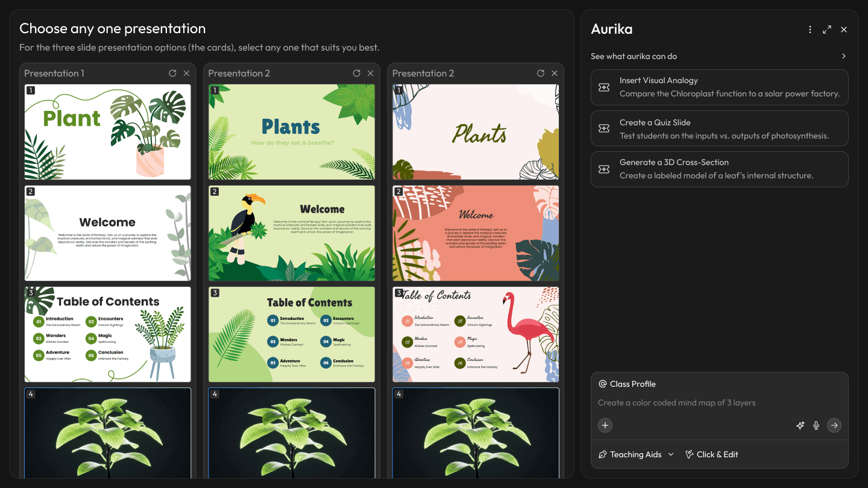Open the Aurika three-dot overflow menu
The height and width of the screenshot is (488, 868).
point(810,29)
